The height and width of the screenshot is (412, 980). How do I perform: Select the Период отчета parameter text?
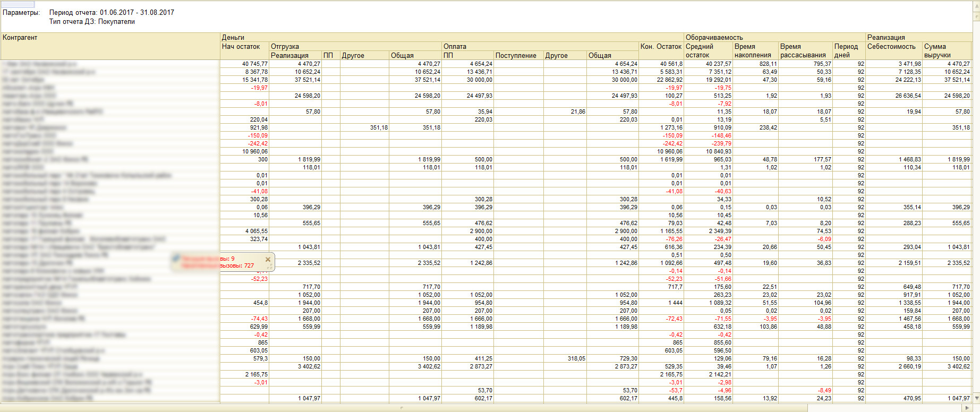point(112,12)
